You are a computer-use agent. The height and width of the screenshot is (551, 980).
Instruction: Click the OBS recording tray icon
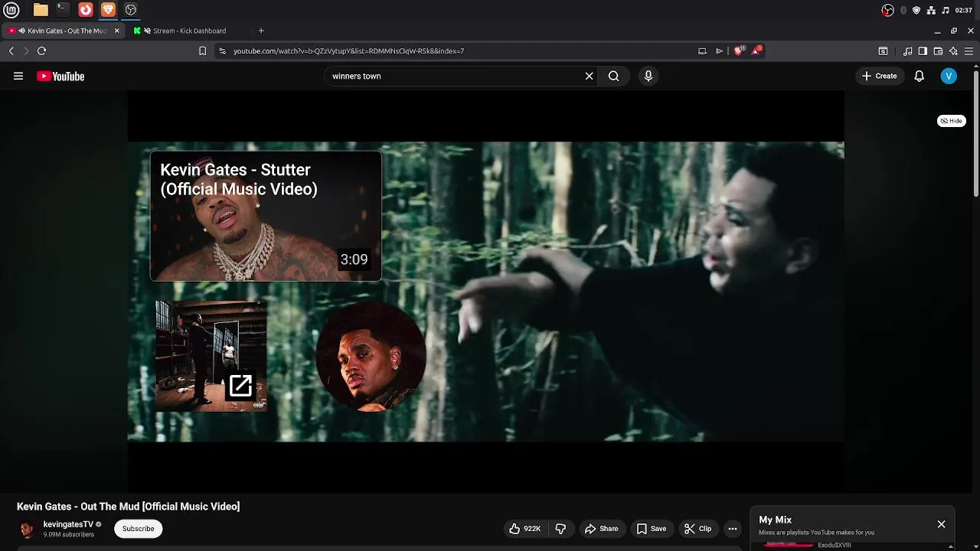pyautogui.click(x=887, y=10)
